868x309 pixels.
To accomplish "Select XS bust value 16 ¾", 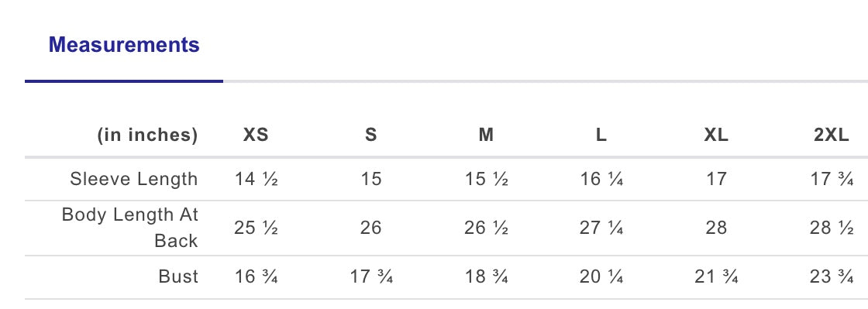I will pyautogui.click(x=256, y=276).
